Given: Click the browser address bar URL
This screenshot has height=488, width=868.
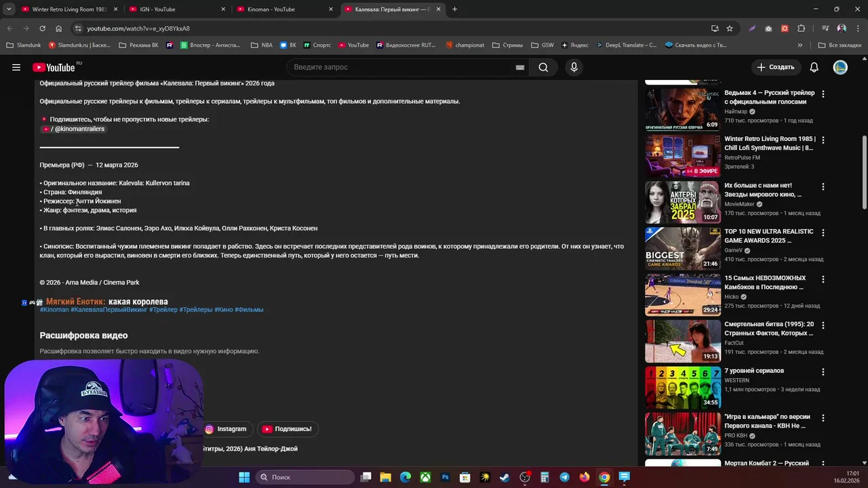Looking at the screenshot, I should click(x=138, y=28).
